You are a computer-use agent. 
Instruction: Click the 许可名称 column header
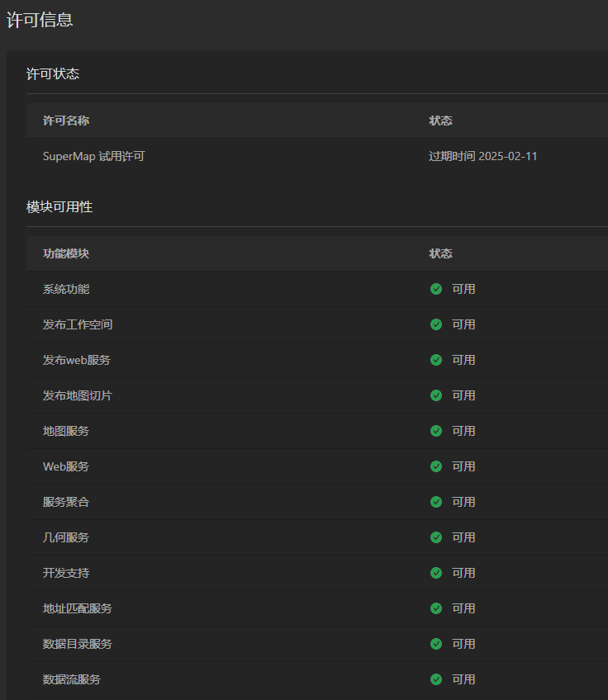tap(66, 121)
